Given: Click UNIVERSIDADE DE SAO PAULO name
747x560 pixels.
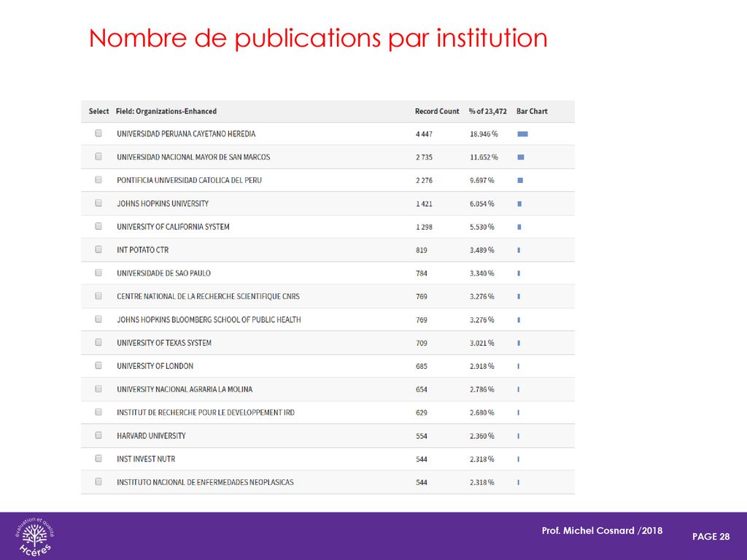Looking at the screenshot, I should pos(164,273).
